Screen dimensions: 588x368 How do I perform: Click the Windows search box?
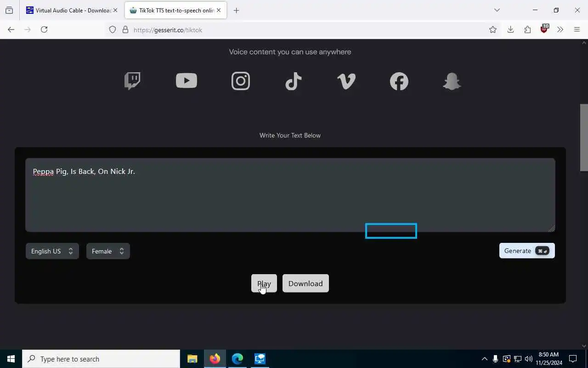(101, 359)
